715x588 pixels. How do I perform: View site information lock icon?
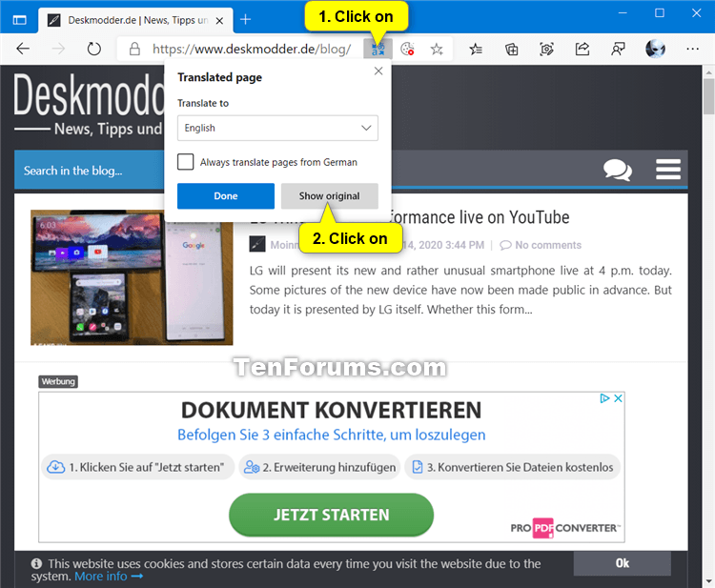134,49
